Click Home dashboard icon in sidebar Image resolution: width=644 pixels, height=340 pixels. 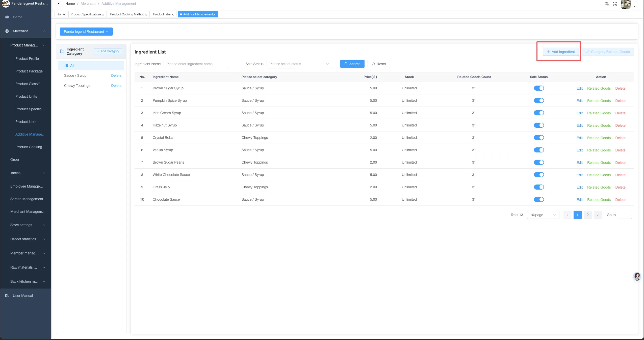(x=7, y=17)
